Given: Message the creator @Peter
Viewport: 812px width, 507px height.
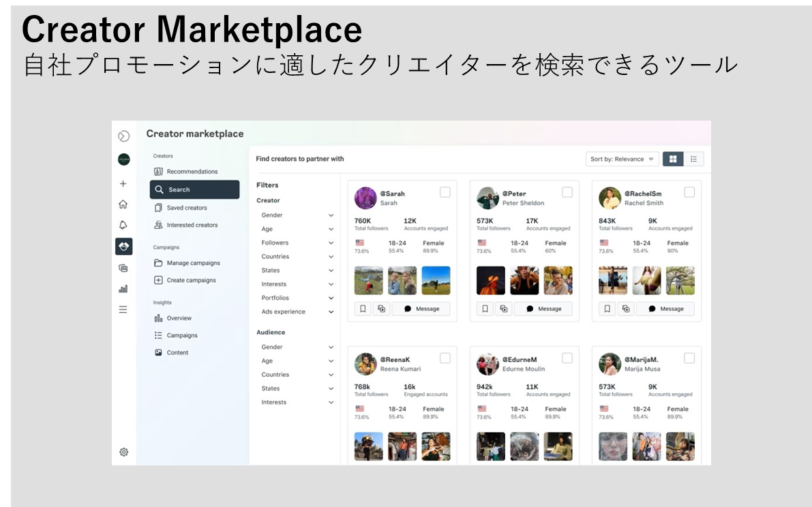Looking at the screenshot, I should [x=543, y=309].
